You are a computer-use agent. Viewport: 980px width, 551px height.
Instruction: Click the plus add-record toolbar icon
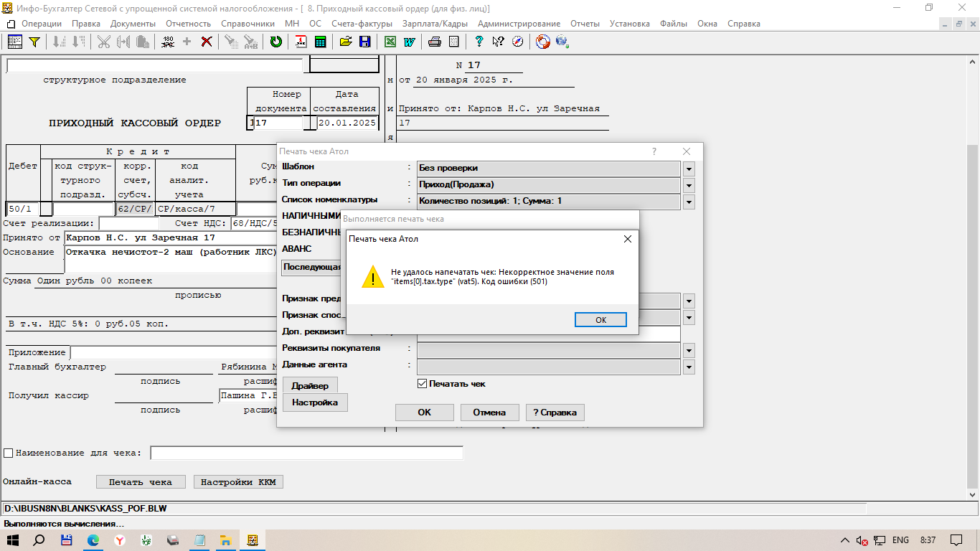coord(187,42)
